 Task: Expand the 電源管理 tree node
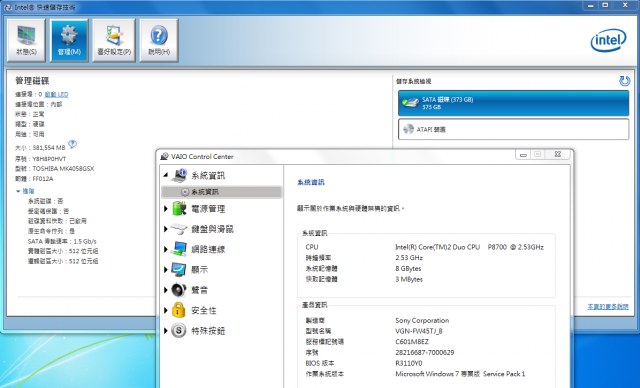(166, 209)
